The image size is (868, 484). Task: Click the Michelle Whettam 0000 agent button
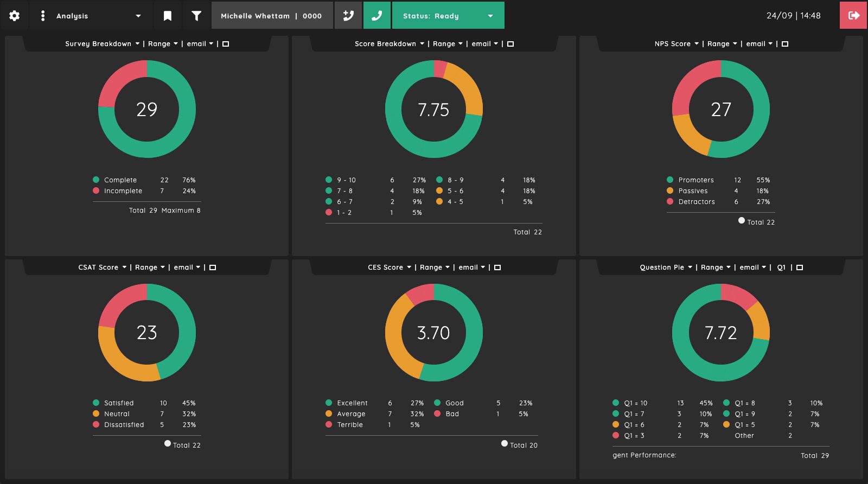click(271, 16)
